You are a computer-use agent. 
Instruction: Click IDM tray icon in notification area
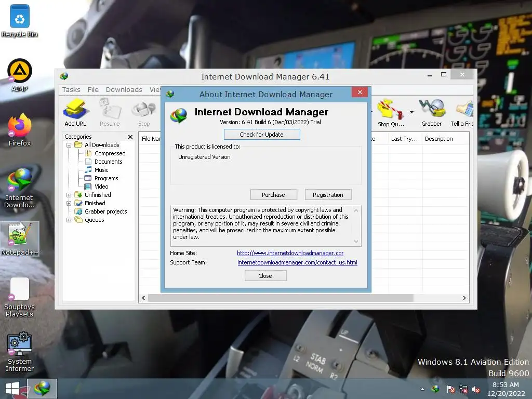tap(435, 389)
